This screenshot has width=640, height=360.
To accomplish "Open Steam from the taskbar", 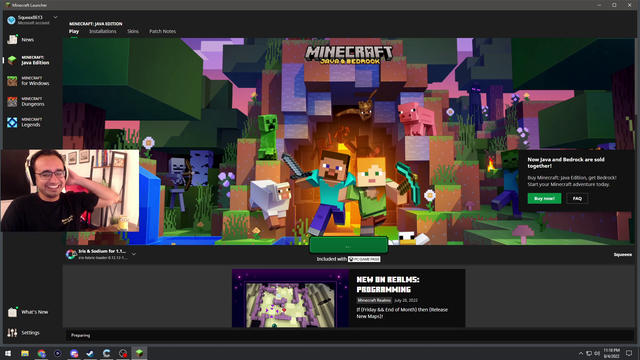I will tap(90, 353).
